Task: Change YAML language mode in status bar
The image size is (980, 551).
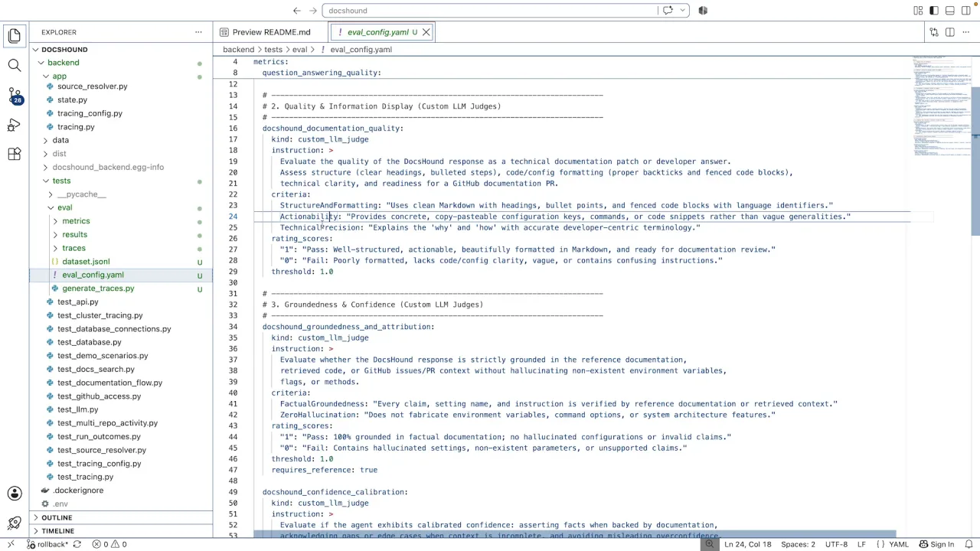Action: (898, 544)
